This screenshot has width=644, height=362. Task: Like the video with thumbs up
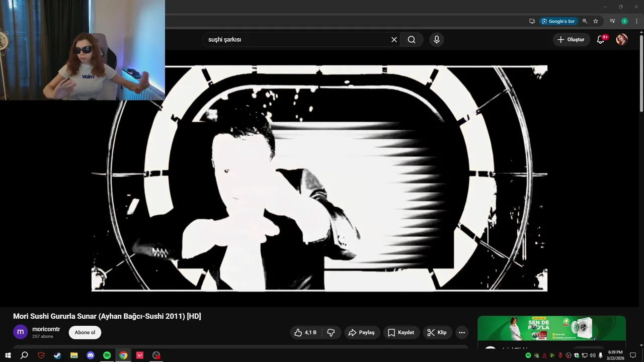coord(305,332)
